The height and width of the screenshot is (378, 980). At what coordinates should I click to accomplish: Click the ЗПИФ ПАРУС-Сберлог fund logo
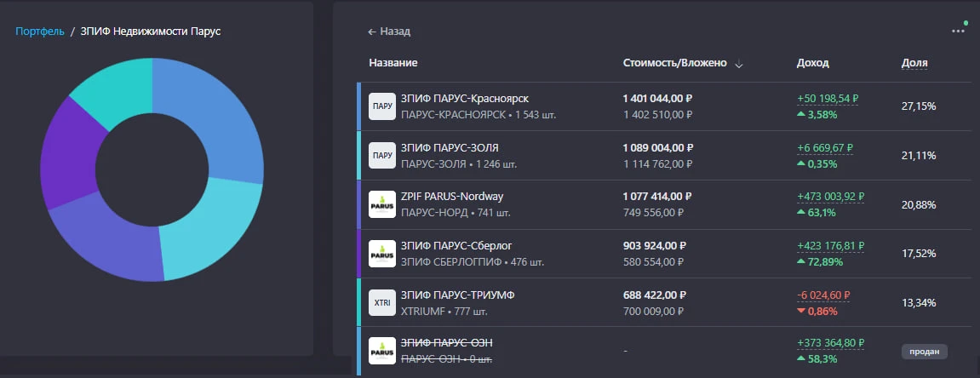point(382,254)
